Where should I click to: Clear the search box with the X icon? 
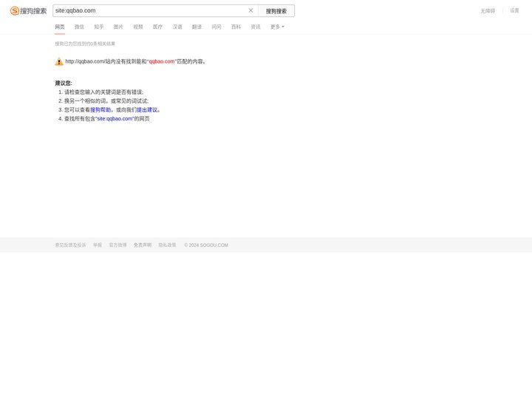pyautogui.click(x=250, y=10)
